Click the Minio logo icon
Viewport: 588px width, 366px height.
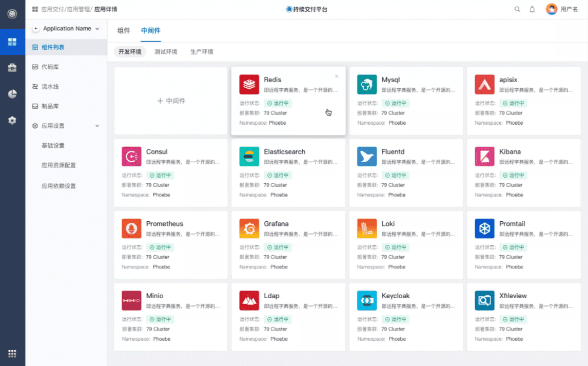click(131, 300)
